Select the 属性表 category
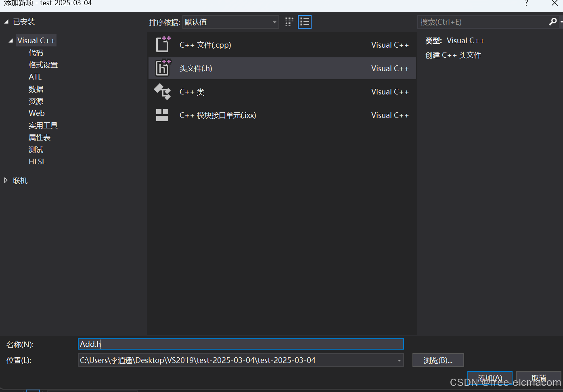Screen dimensions: 563x392 pyautogui.click(x=40, y=137)
